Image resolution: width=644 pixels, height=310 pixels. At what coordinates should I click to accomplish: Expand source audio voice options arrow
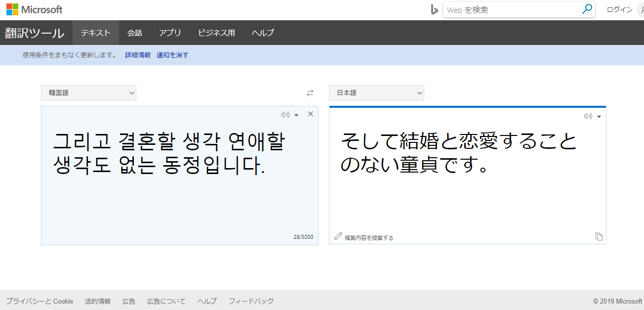point(296,115)
